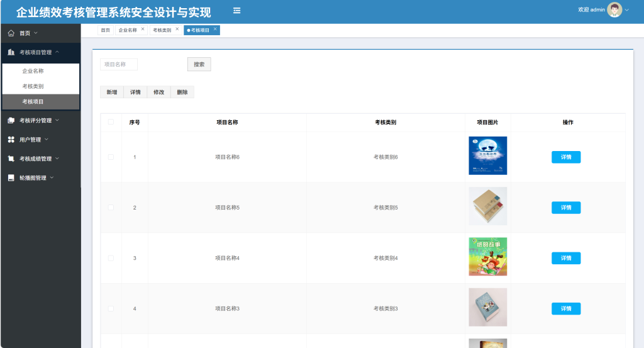Open 详情 for row 项目名称5
The image size is (644, 348).
coord(566,208)
